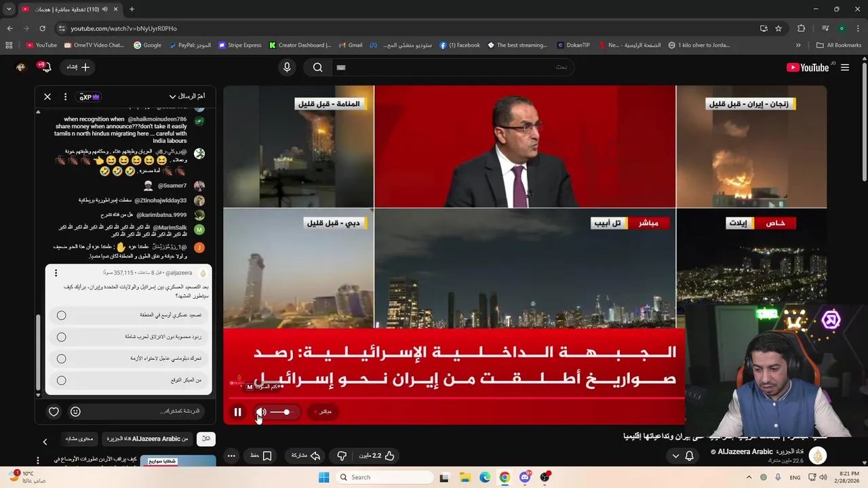Open the YouTube account avatar menu

(20, 67)
